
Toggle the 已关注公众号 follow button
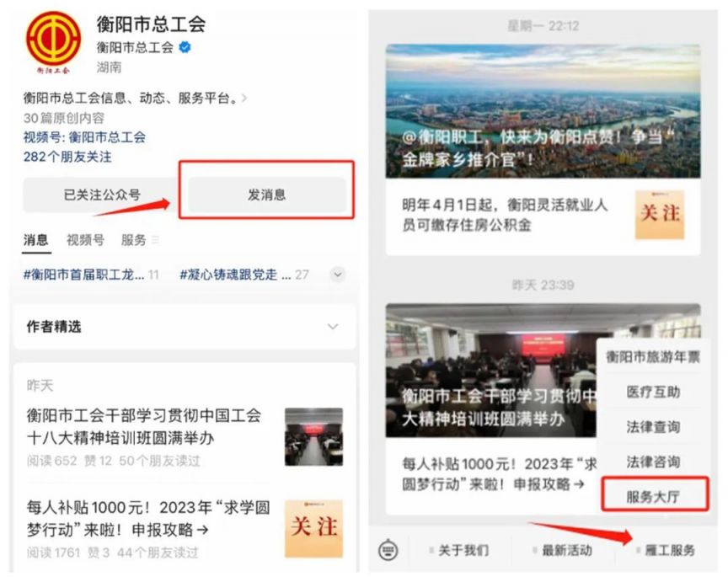coord(102,195)
